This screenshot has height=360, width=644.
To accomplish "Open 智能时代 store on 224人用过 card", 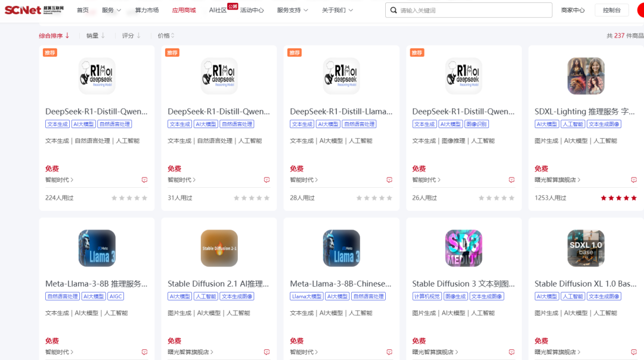I will click(x=59, y=180).
